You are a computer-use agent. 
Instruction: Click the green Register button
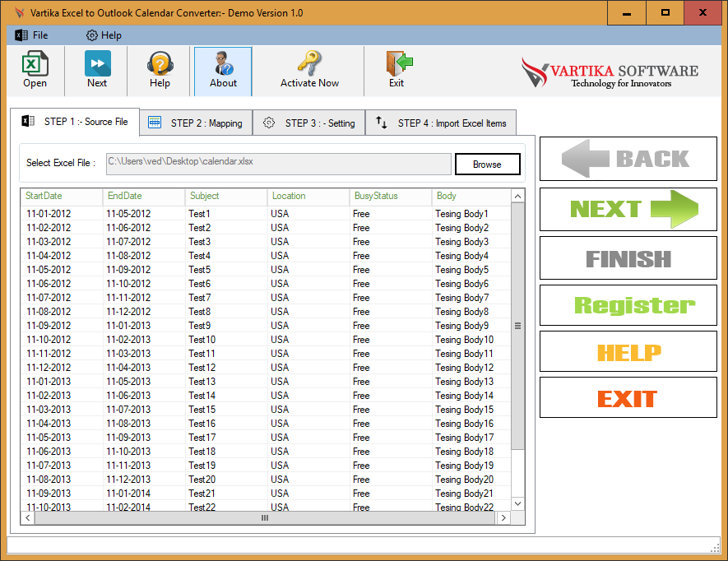[x=628, y=305]
